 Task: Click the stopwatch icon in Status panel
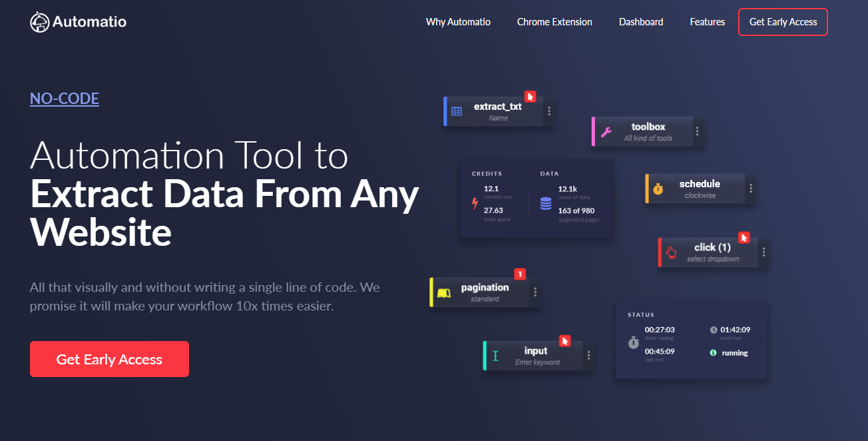(634, 342)
